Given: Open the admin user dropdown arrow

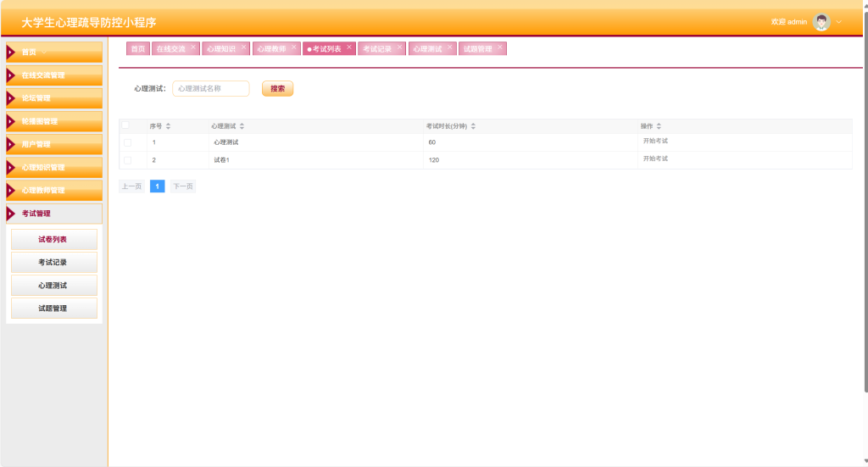Looking at the screenshot, I should [839, 22].
